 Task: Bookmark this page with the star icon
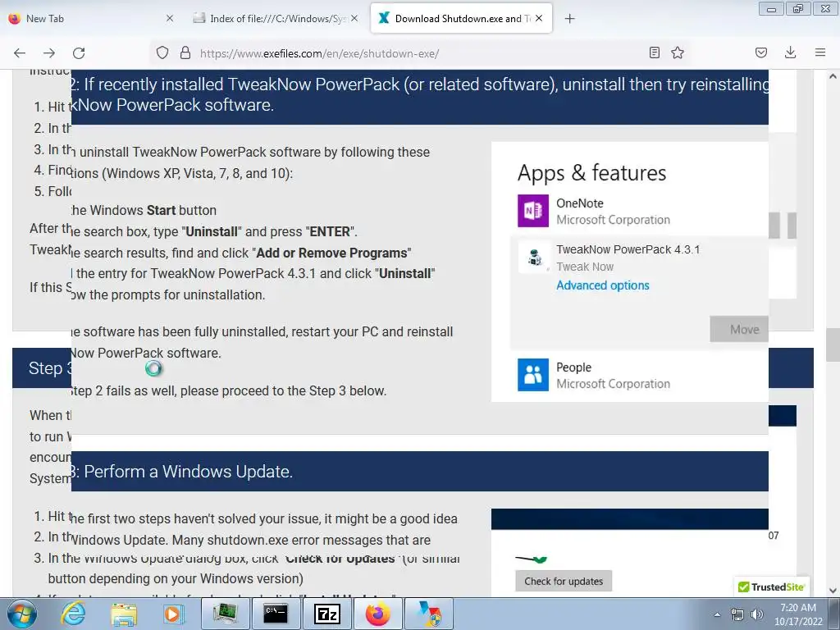click(678, 52)
